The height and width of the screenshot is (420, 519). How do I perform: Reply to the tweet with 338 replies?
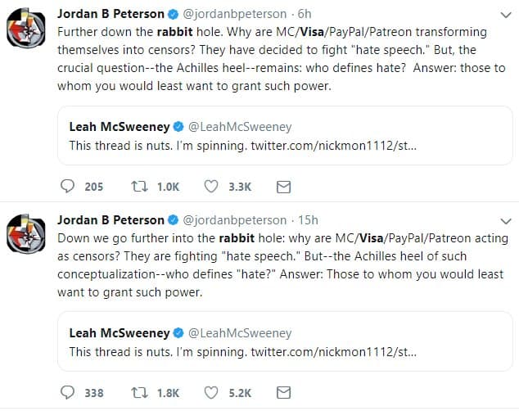(x=68, y=392)
